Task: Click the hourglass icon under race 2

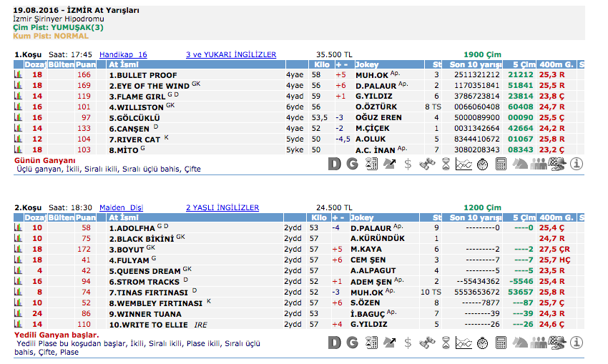Action: coord(446,343)
